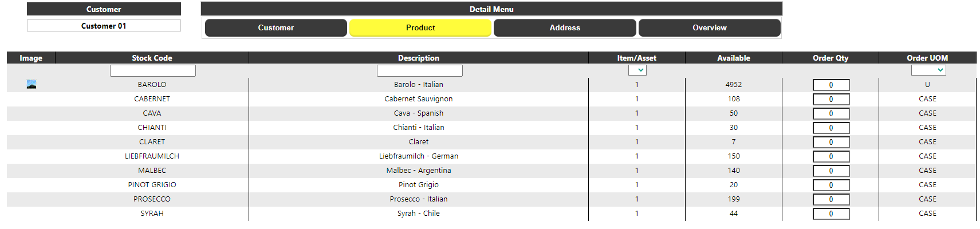Focus the Stock Code filter field
980x229 pixels.
coord(152,70)
